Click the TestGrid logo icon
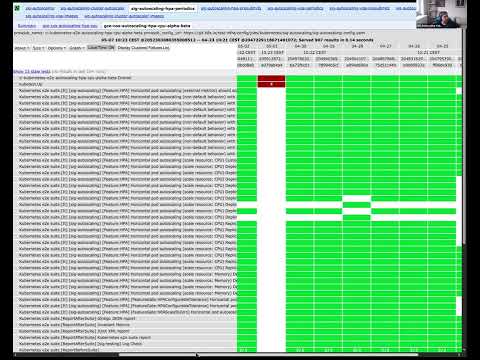 (17, 8)
